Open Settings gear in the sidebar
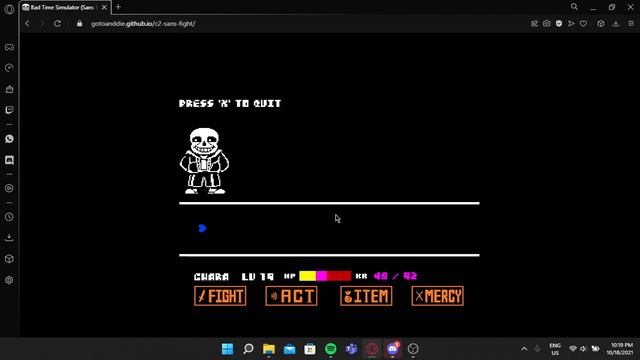 [x=9, y=280]
